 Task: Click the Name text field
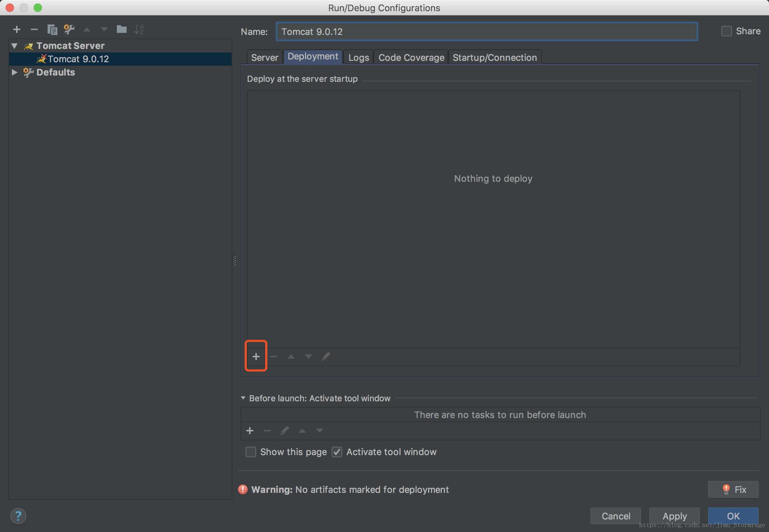pos(486,32)
